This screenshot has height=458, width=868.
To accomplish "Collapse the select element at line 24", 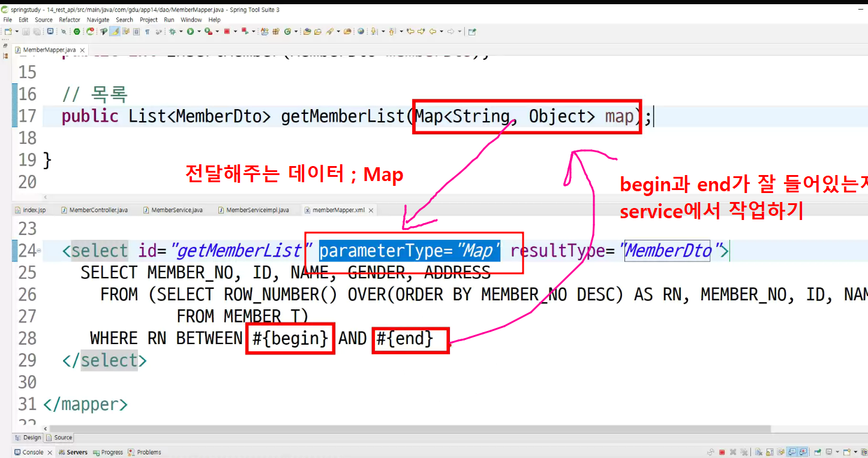I will tap(39, 251).
